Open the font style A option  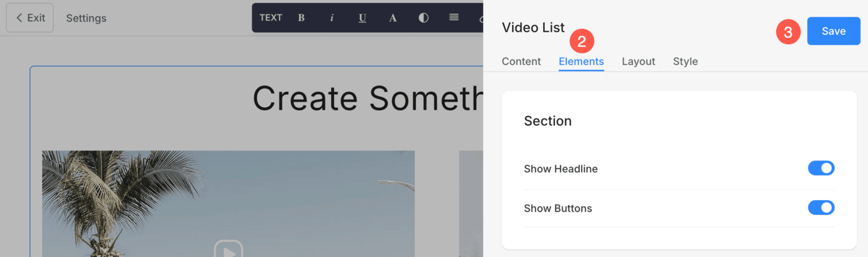pyautogui.click(x=392, y=18)
